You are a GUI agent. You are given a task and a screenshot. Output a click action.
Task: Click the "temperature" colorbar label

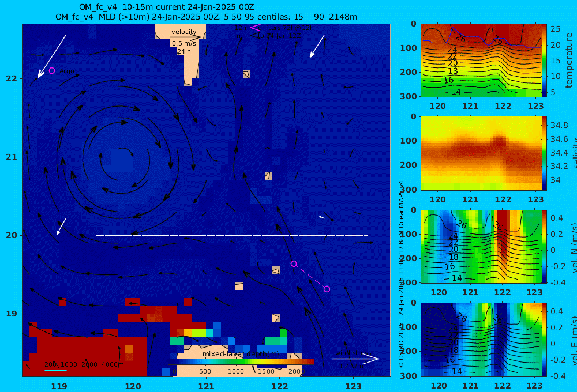point(569,61)
